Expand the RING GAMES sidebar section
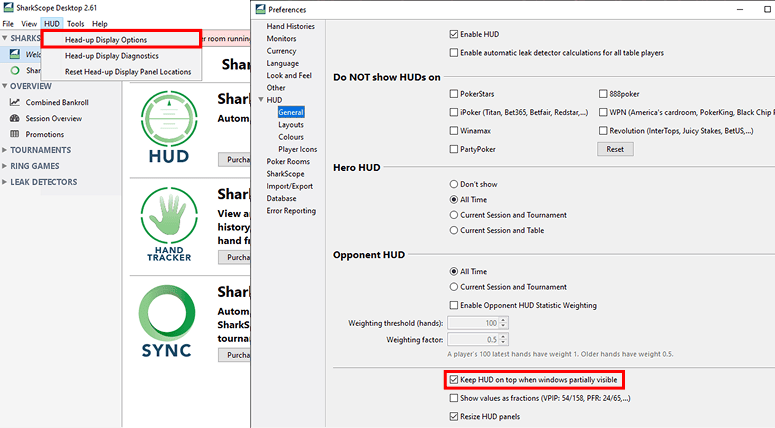The image size is (775, 428). [4, 166]
